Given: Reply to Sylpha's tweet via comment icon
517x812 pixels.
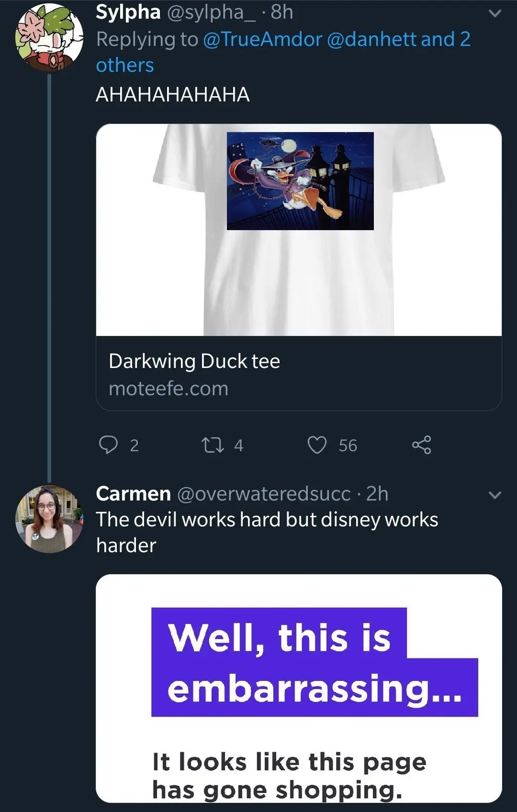Looking at the screenshot, I should [x=109, y=445].
